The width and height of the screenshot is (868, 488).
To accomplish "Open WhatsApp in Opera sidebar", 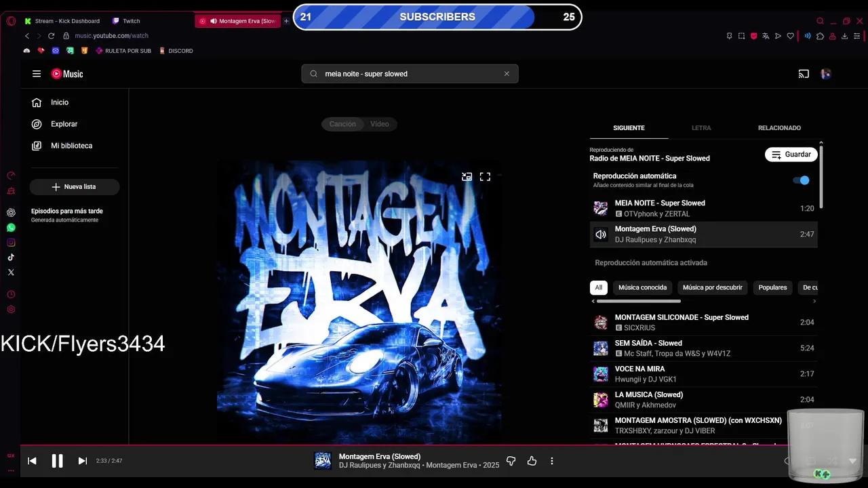I will coord(11,228).
